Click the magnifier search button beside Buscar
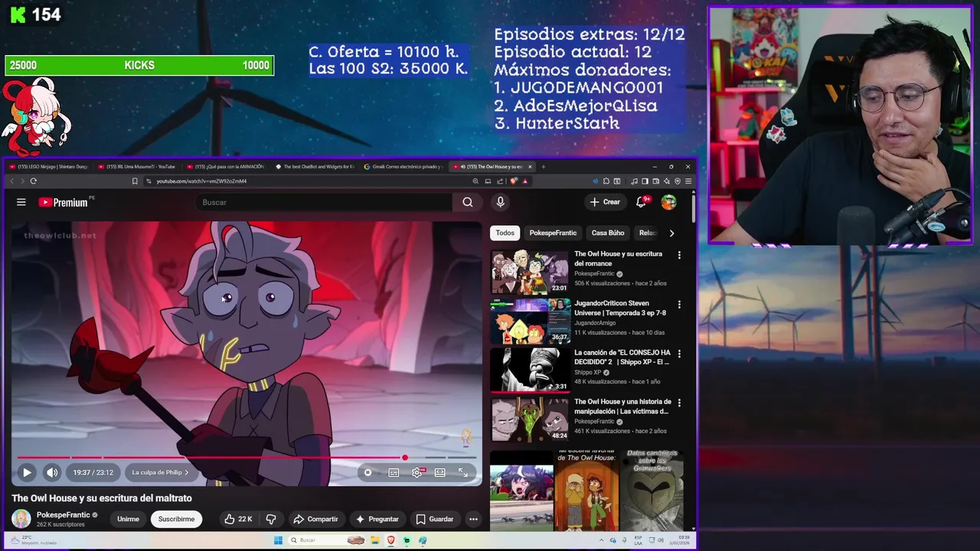Screen dimensions: 980x551 (x=468, y=202)
